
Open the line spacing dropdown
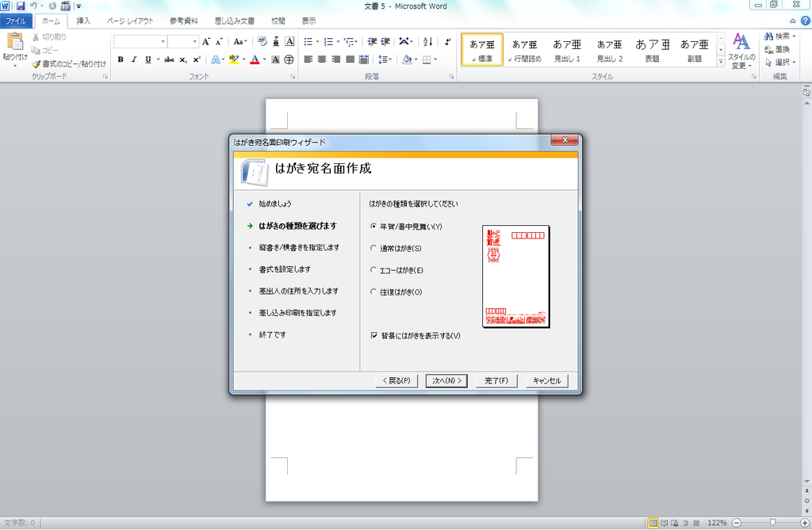point(385,59)
